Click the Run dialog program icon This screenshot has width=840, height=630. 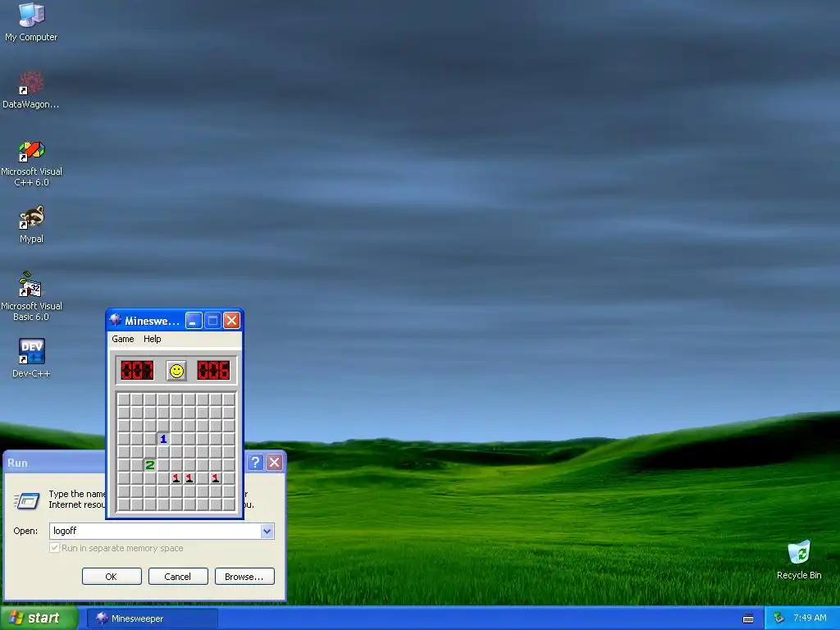click(26, 501)
